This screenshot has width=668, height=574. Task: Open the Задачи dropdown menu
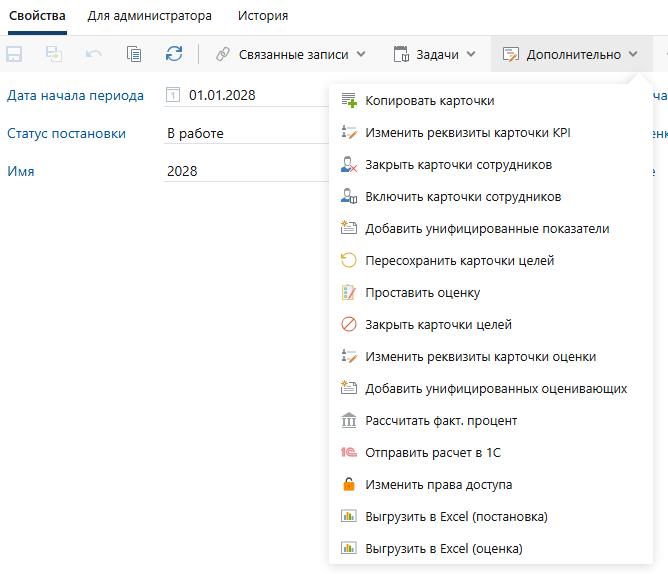click(434, 54)
